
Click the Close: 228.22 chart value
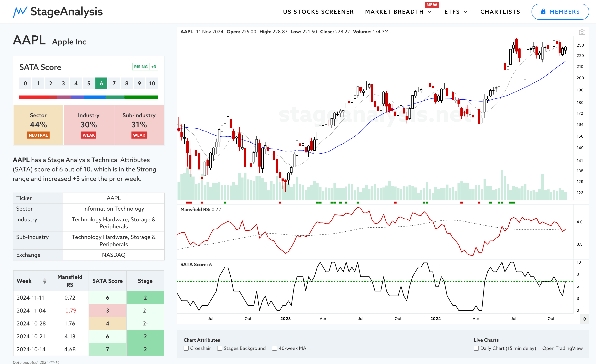pyautogui.click(x=335, y=32)
